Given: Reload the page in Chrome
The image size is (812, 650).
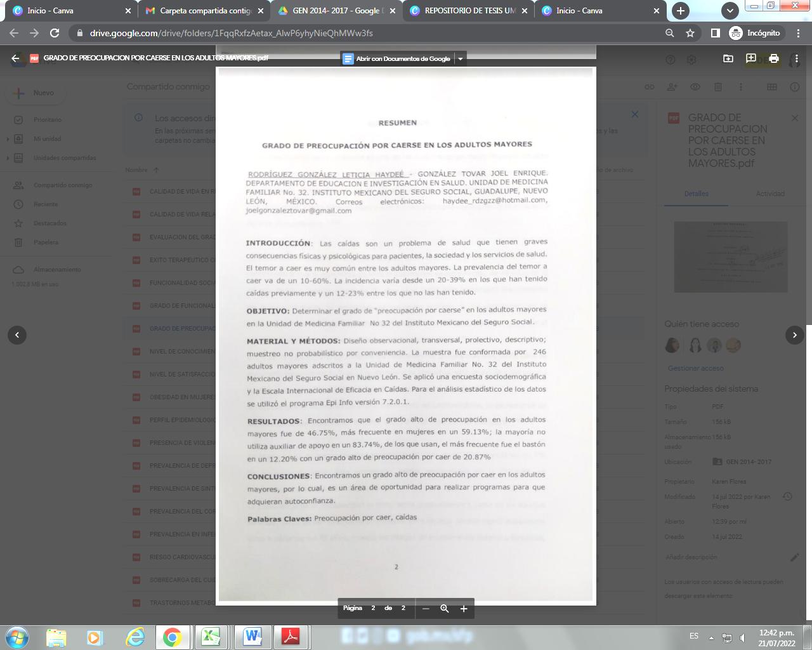Looking at the screenshot, I should (x=55, y=33).
